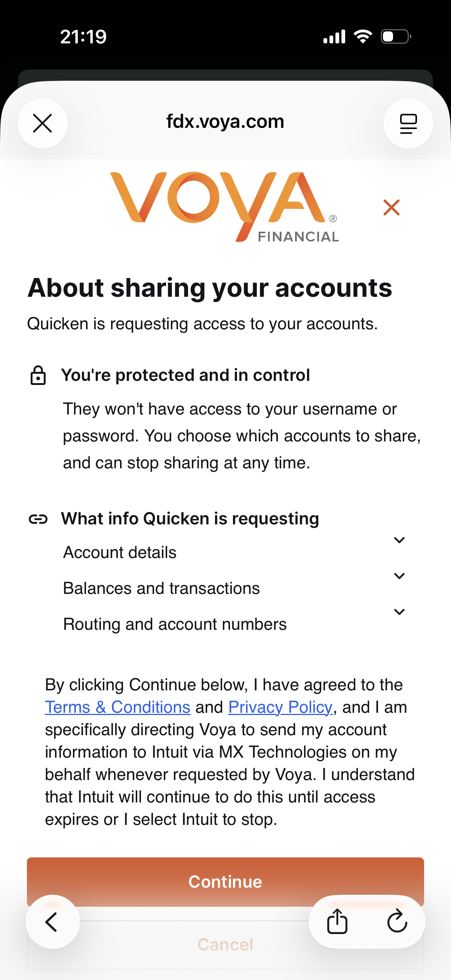Close the in-app browser sheet
The image size is (451, 980).
pyautogui.click(x=42, y=123)
